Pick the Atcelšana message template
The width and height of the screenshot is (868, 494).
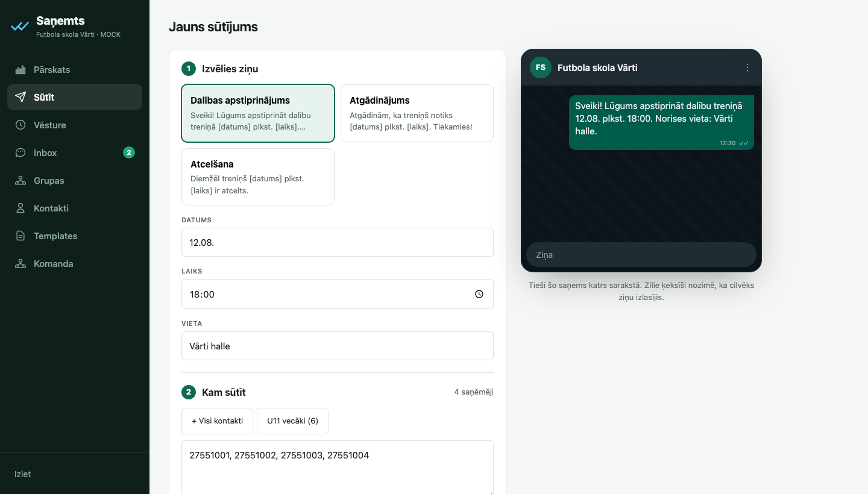[258, 177]
